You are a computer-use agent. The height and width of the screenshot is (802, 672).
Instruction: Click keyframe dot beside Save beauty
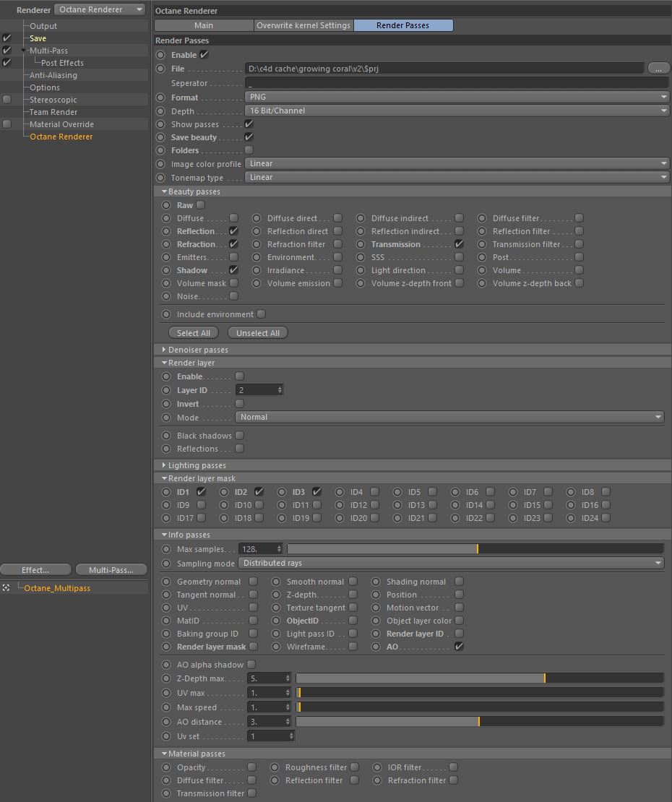point(160,137)
